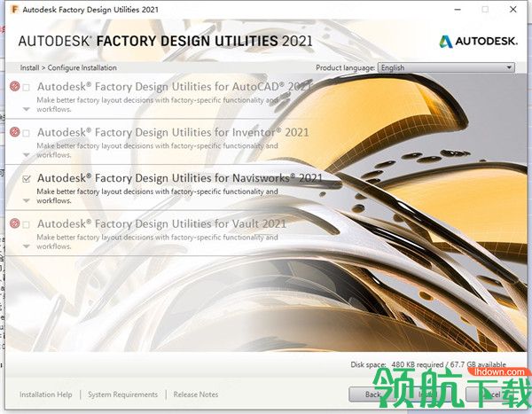
Task: Expand Inventor 2021 product details arrow
Action: (27, 155)
